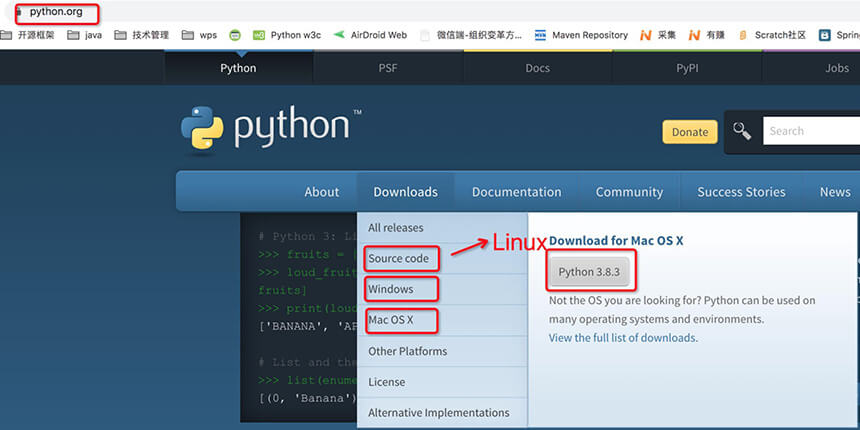Open the java bookmark folder
The width and height of the screenshot is (860, 430).
[84, 35]
